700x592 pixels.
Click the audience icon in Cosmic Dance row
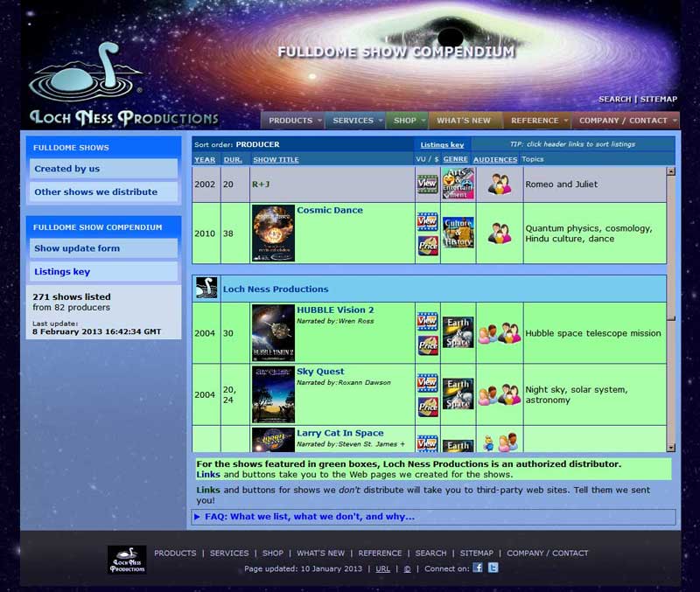(x=499, y=233)
